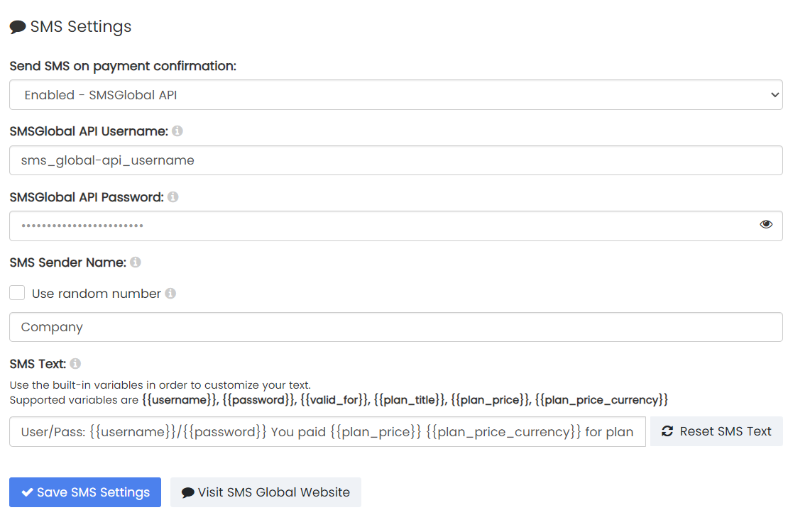The image size is (788, 532).
Task: Edit the Company sender name field
Action: tap(396, 327)
